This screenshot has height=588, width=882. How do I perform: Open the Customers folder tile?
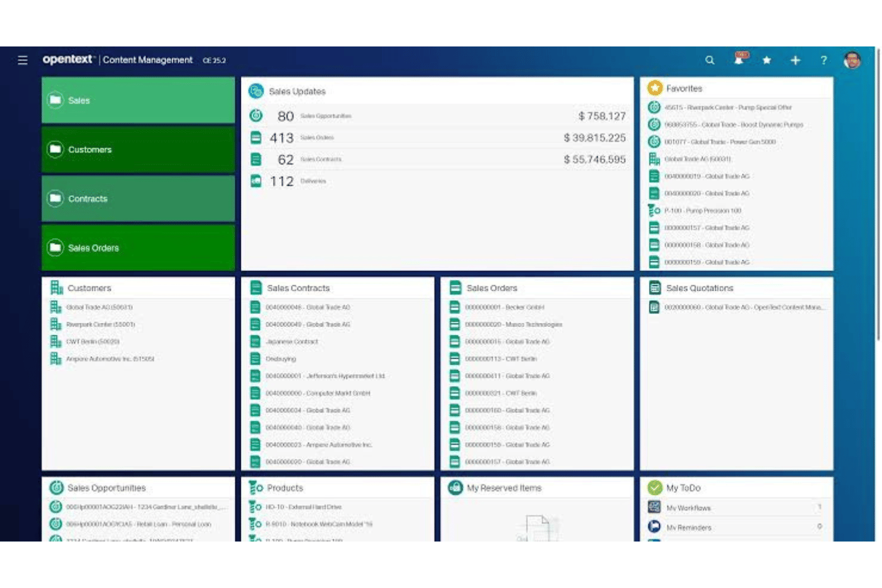138,150
